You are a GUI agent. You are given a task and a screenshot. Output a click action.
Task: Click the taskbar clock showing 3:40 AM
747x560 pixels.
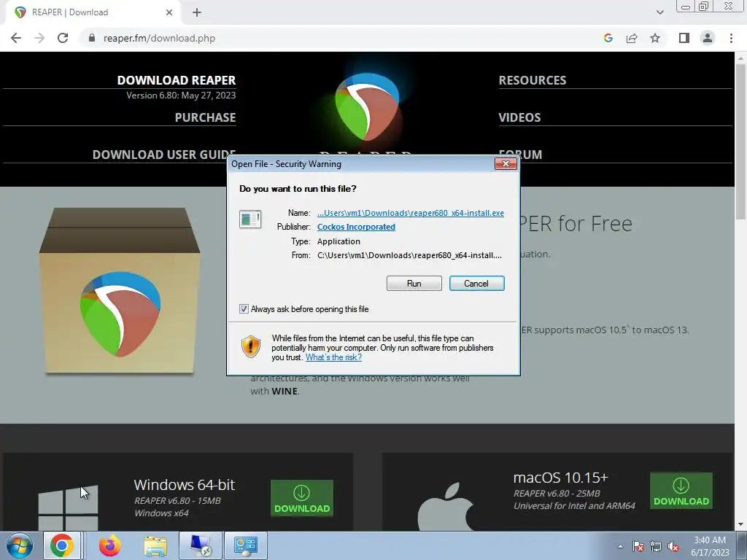(710, 546)
